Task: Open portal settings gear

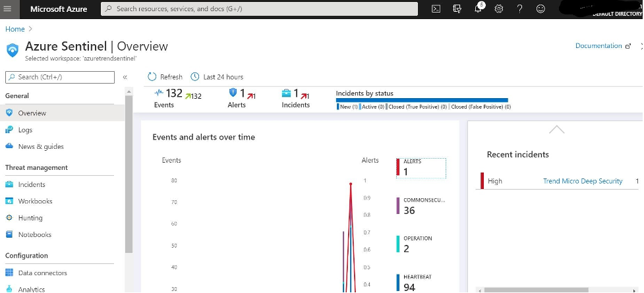Action: tap(499, 9)
